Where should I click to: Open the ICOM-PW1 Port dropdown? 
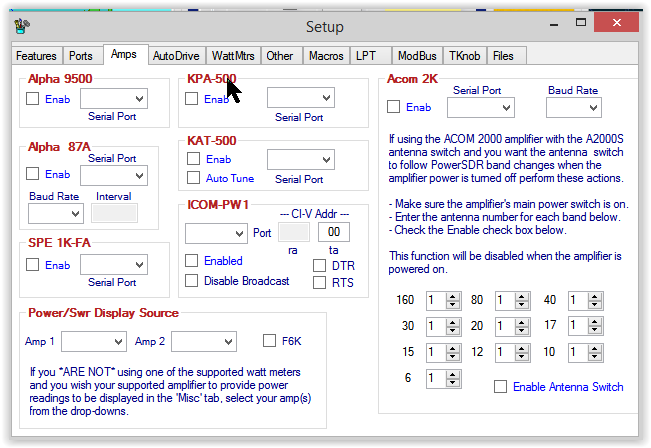point(216,233)
